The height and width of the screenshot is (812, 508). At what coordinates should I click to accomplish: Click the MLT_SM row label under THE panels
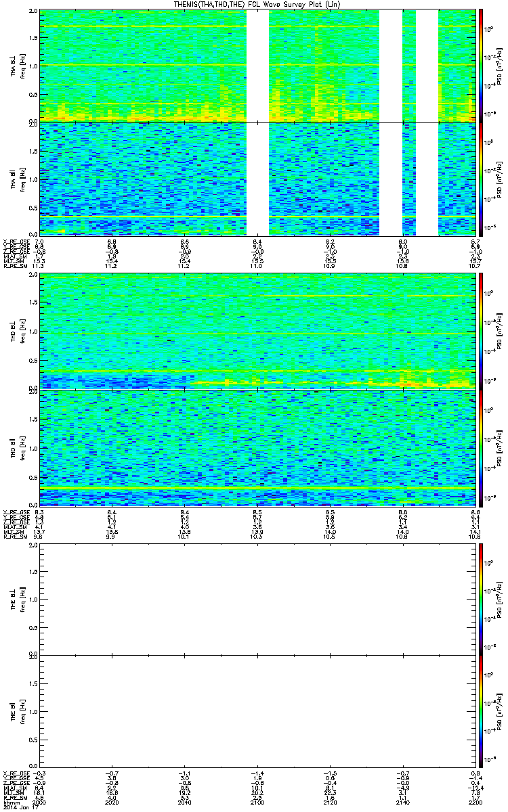click(14, 793)
